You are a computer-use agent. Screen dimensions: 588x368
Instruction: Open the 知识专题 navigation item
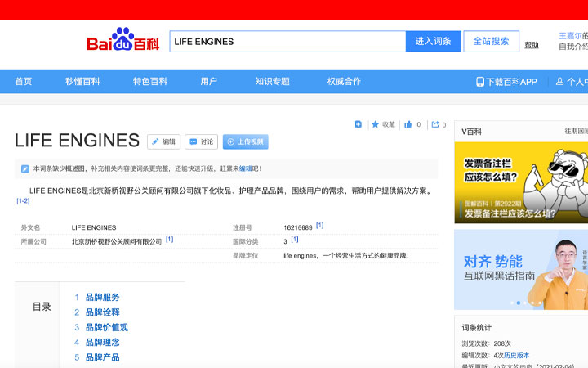(272, 81)
